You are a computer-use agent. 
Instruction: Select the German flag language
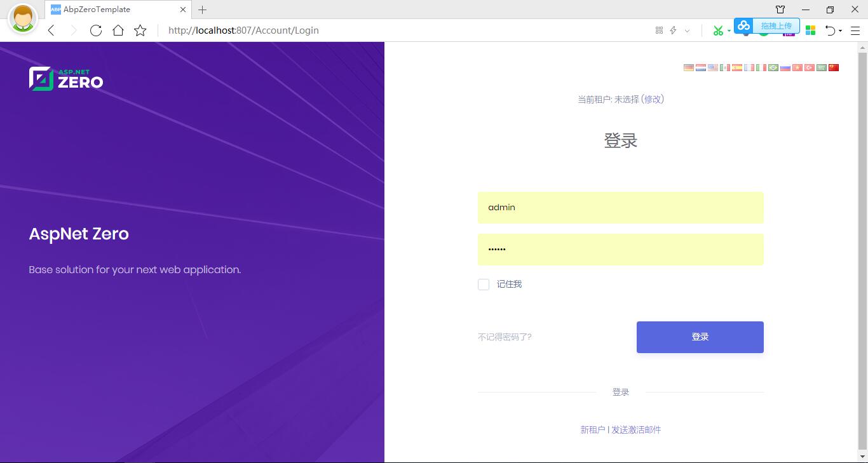689,67
